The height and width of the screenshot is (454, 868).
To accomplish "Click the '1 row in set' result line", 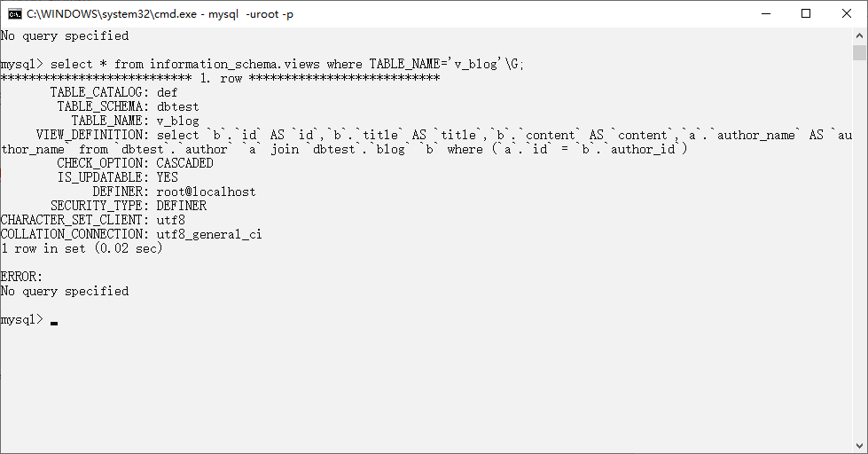I will (82, 248).
